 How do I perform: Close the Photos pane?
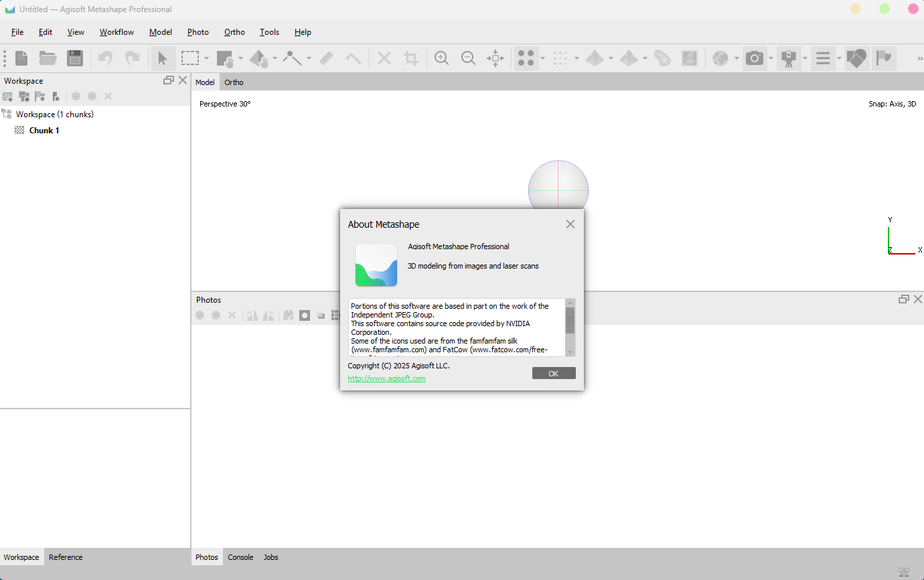(918, 299)
